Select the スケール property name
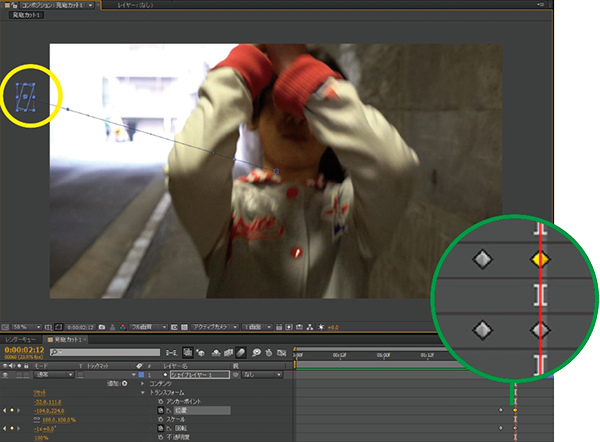Screen dimensions: 600x442 pos(176,419)
